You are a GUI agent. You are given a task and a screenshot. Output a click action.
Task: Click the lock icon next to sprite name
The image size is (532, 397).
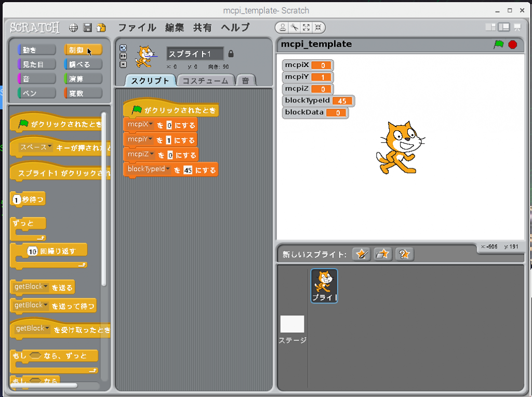click(231, 54)
